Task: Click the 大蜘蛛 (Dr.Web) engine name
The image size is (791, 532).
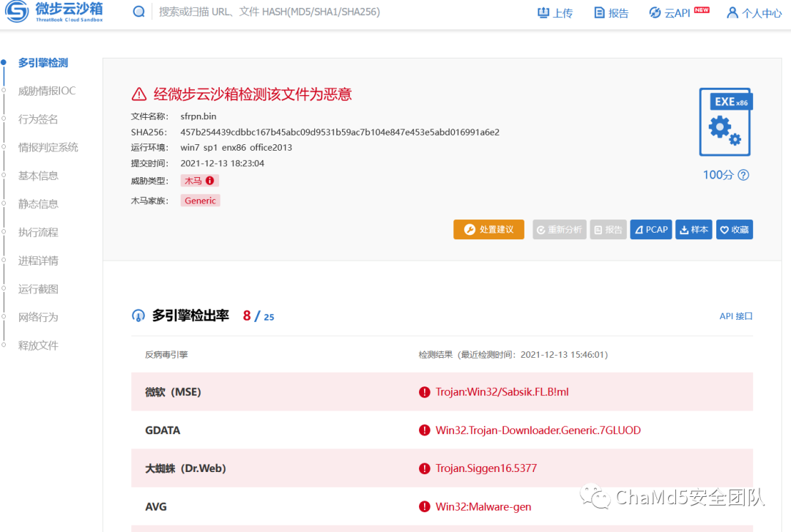Action: tap(185, 468)
